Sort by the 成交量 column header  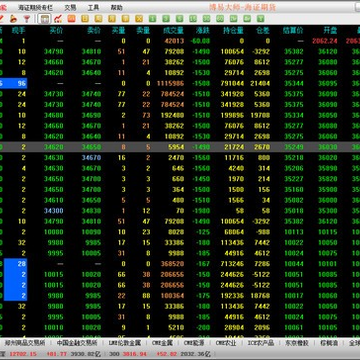(x=173, y=31)
